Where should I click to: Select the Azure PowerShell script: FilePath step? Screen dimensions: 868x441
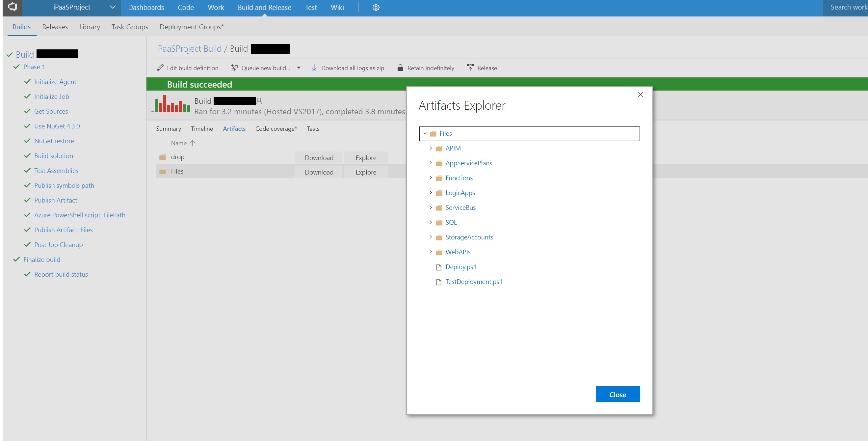[80, 215]
